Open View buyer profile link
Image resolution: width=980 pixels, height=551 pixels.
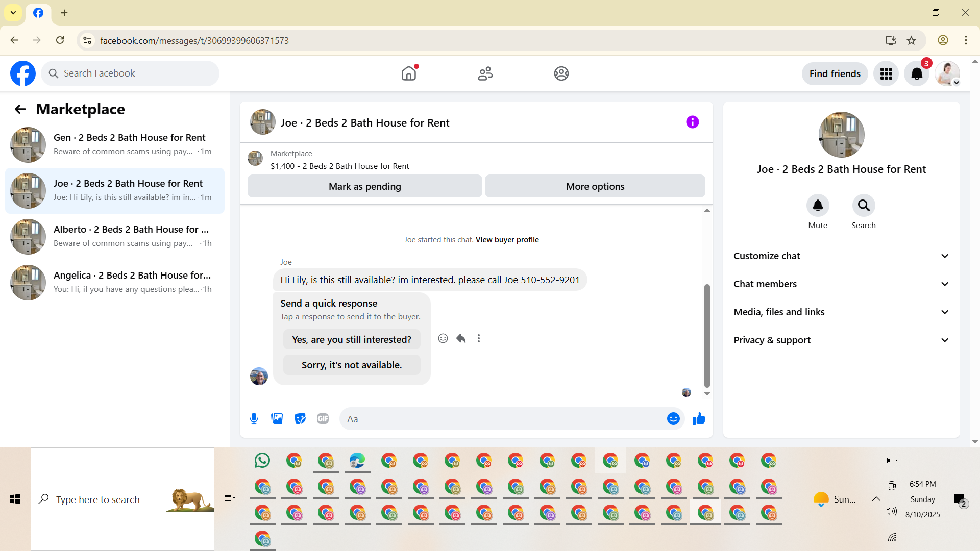507,240
